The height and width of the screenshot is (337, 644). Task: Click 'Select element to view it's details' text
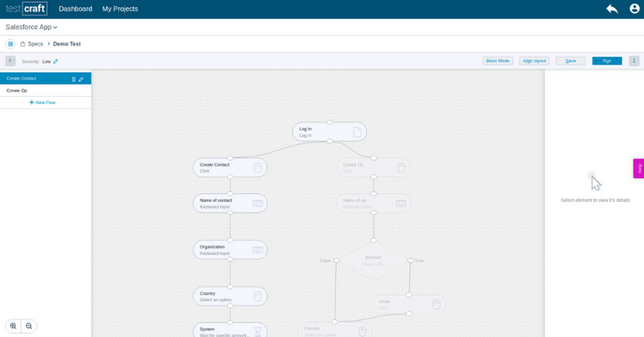coord(595,200)
